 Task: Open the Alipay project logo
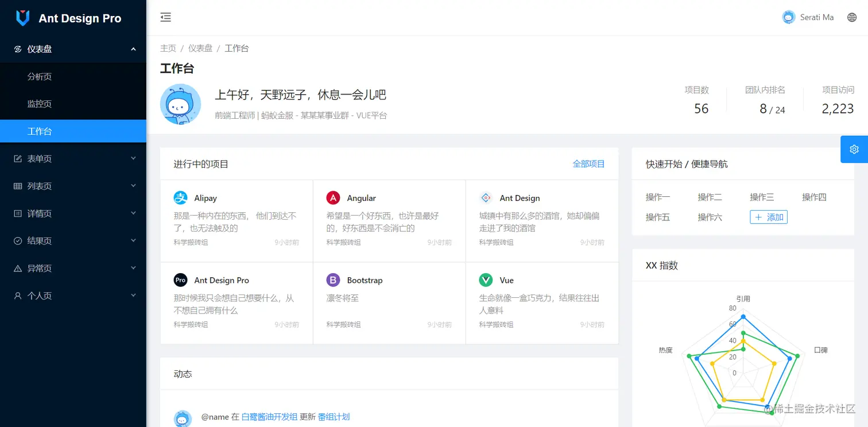[x=180, y=197]
